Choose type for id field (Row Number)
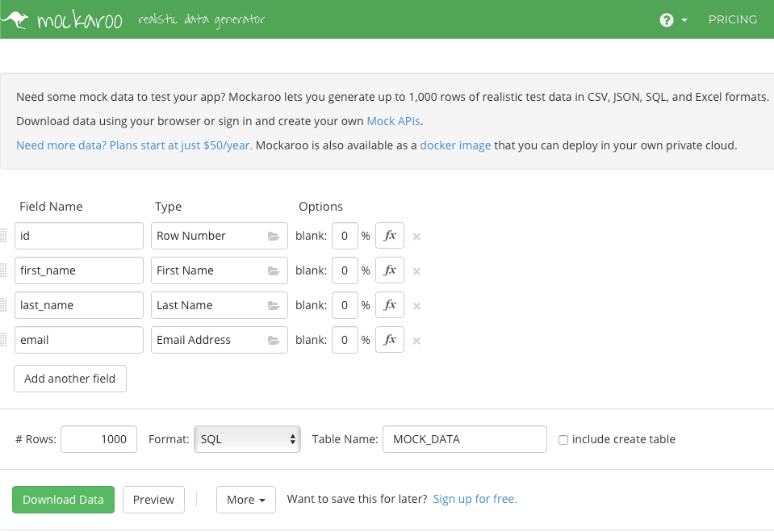The image size is (774, 532). (x=220, y=236)
